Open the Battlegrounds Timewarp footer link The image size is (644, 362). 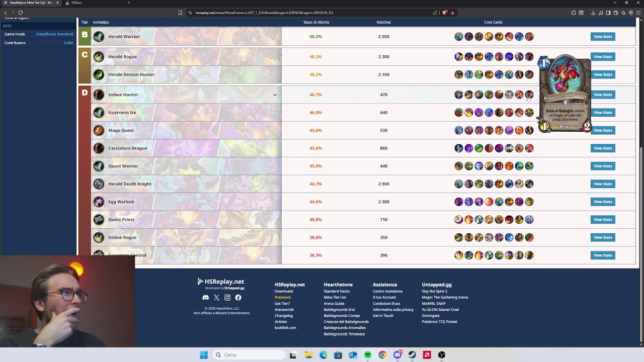(x=344, y=334)
